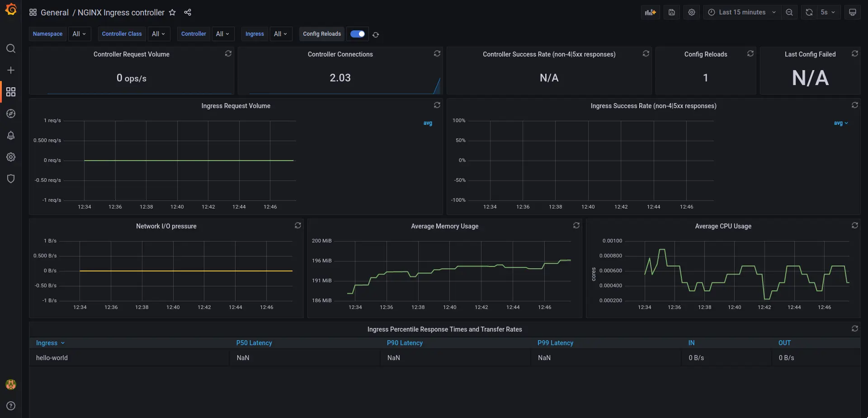The height and width of the screenshot is (418, 868).
Task: Select the hello-world ingress table cell
Action: tap(129, 358)
